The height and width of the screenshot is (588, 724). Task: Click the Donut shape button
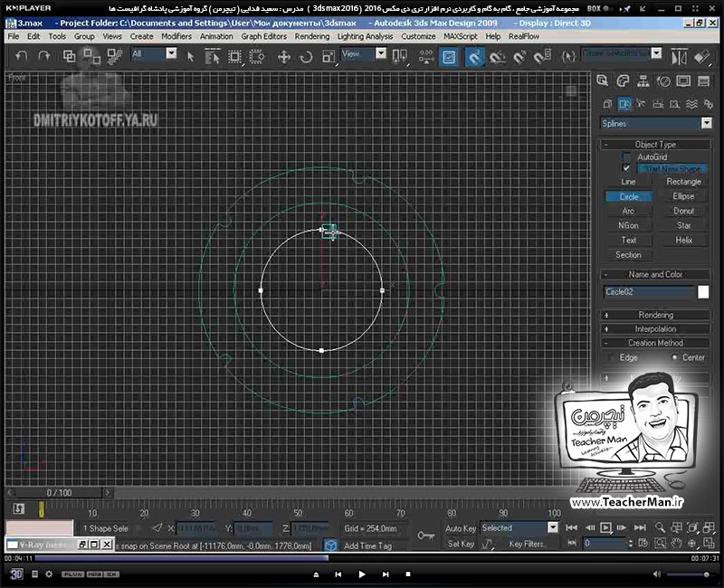click(683, 211)
